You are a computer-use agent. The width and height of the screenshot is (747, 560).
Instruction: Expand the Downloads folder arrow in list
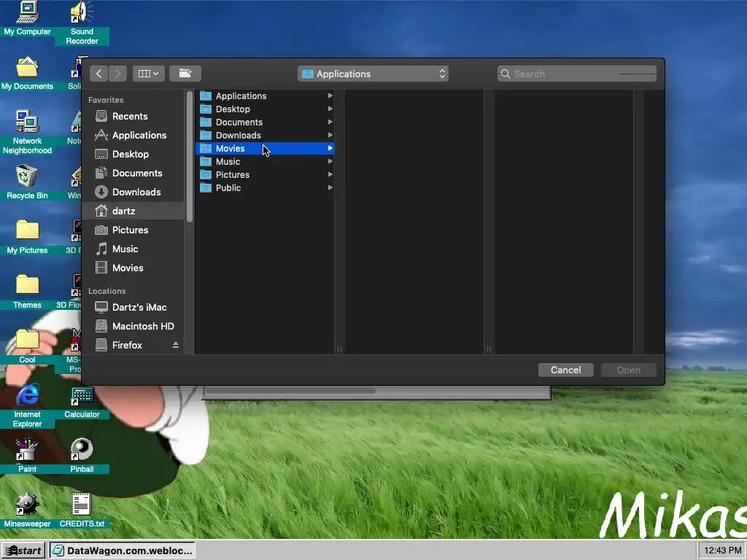330,135
